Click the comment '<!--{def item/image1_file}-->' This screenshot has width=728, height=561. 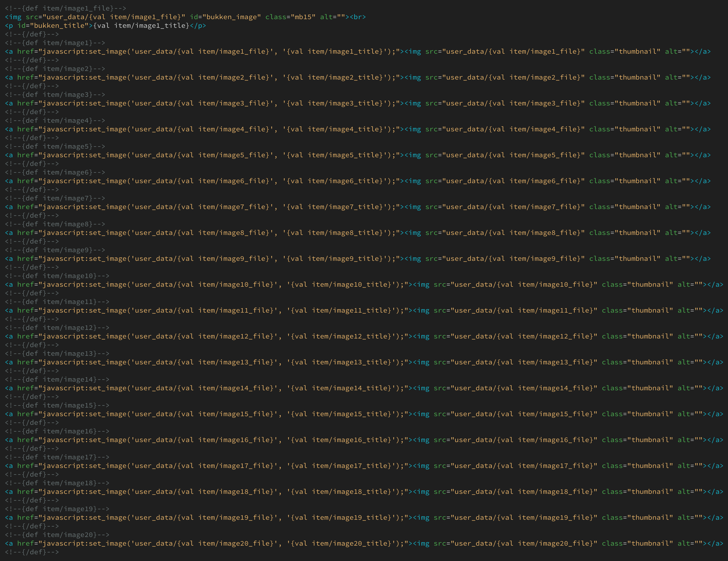[66, 8]
